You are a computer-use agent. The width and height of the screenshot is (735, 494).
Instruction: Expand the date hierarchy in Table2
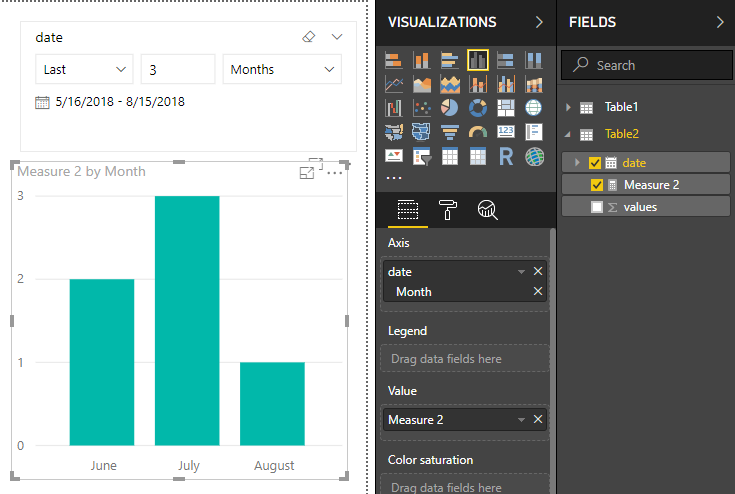pos(578,163)
